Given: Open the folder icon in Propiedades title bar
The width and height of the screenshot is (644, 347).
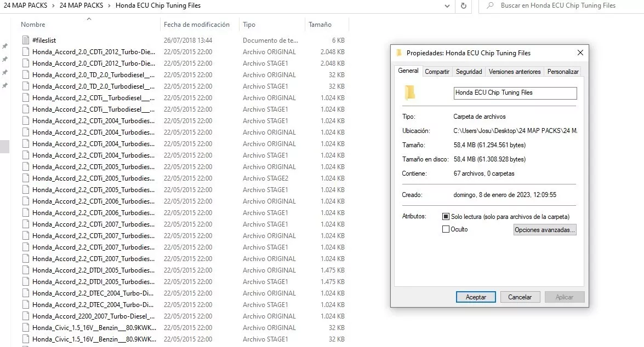Looking at the screenshot, I should pyautogui.click(x=398, y=53).
